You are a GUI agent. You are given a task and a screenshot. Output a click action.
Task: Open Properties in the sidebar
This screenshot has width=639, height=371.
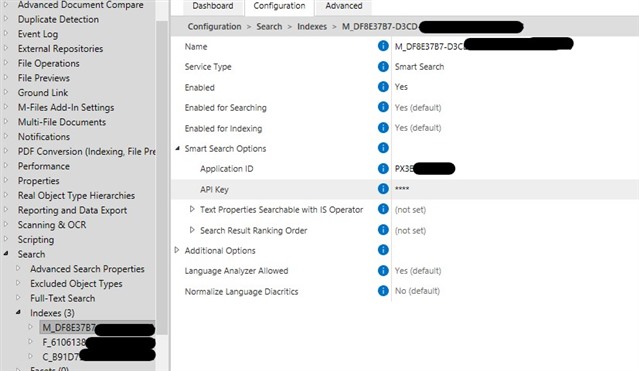pos(38,181)
